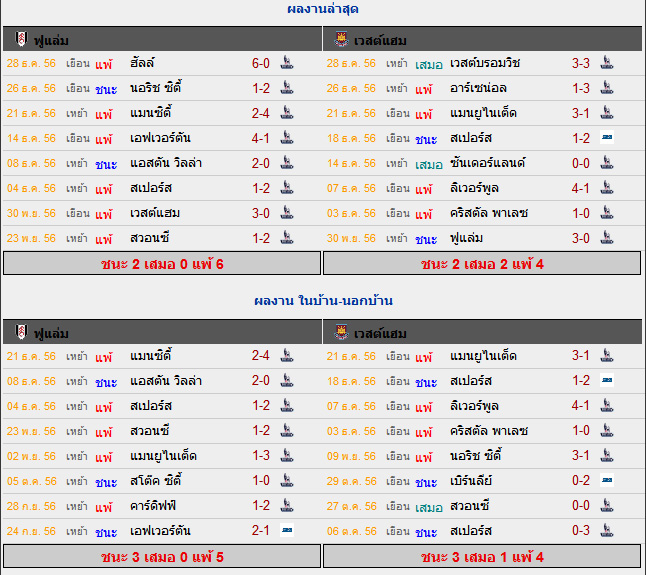Image resolution: width=646 pixels, height=575 pixels.
Task: Click the date 09 พ.ย. 56
Action: (351, 456)
